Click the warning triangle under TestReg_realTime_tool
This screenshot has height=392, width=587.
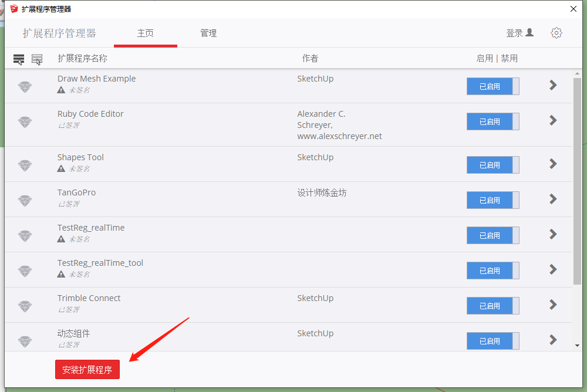(61, 274)
